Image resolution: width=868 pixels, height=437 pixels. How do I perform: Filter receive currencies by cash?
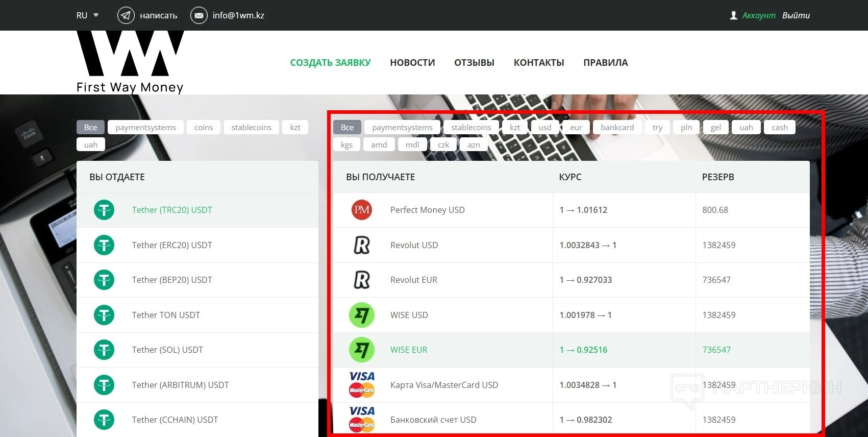click(780, 127)
